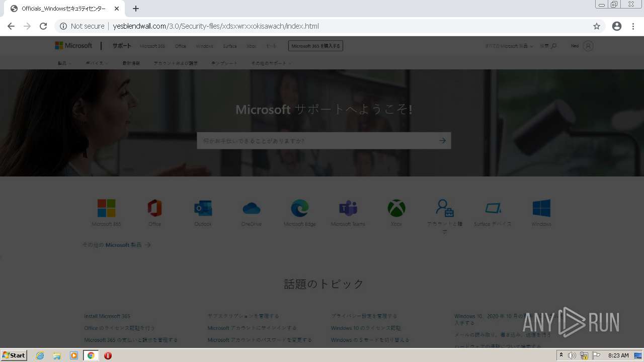This screenshot has height=362, width=644.
Task: Open the OneDrive product icon
Action: tap(252, 208)
